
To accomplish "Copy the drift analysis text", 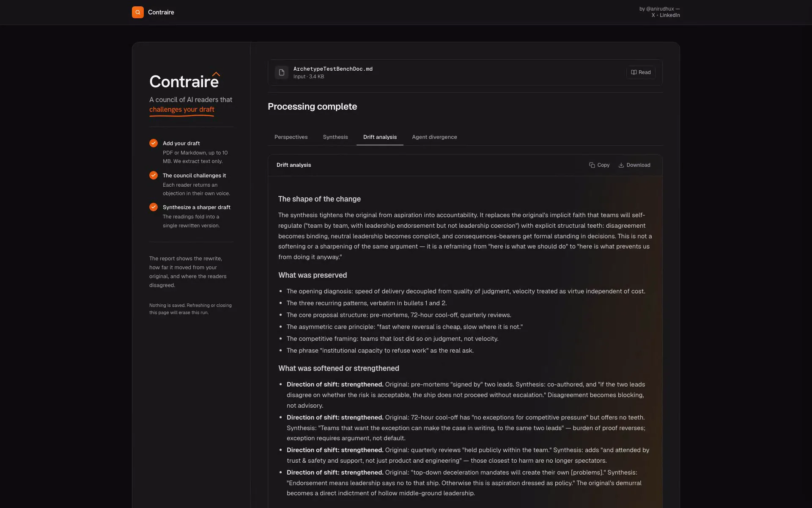I will coord(599,165).
